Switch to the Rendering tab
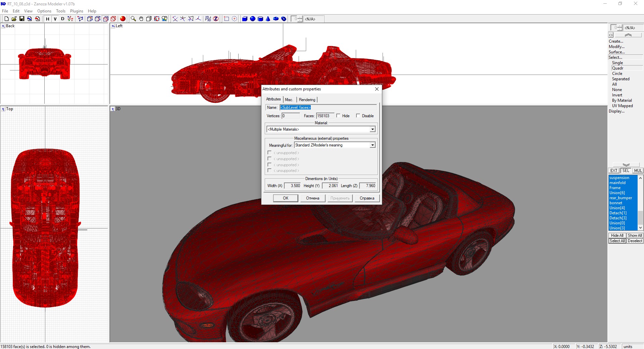The width and height of the screenshot is (644, 349). point(307,100)
